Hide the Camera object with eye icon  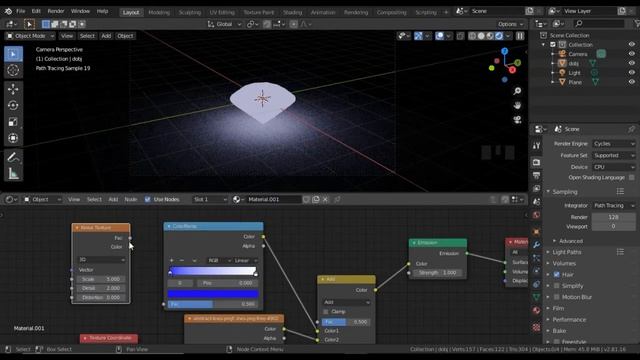click(x=632, y=54)
